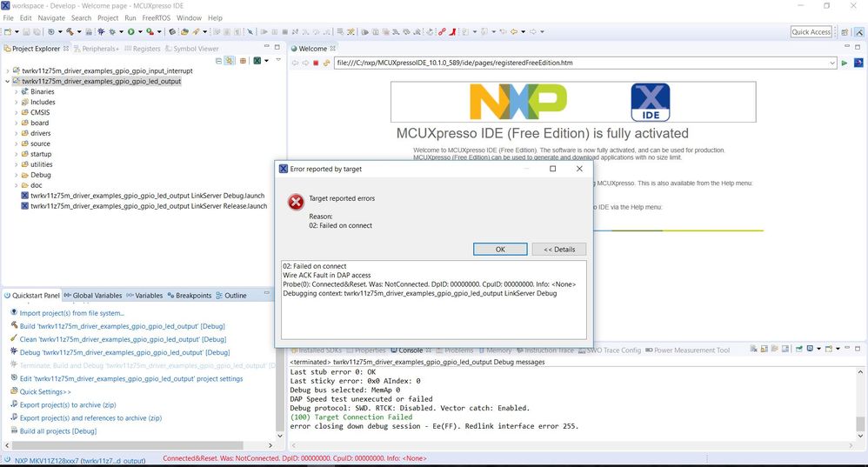The height and width of the screenshot is (467, 868).
Task: Expand the drivers folder arrow
Action: point(16,133)
